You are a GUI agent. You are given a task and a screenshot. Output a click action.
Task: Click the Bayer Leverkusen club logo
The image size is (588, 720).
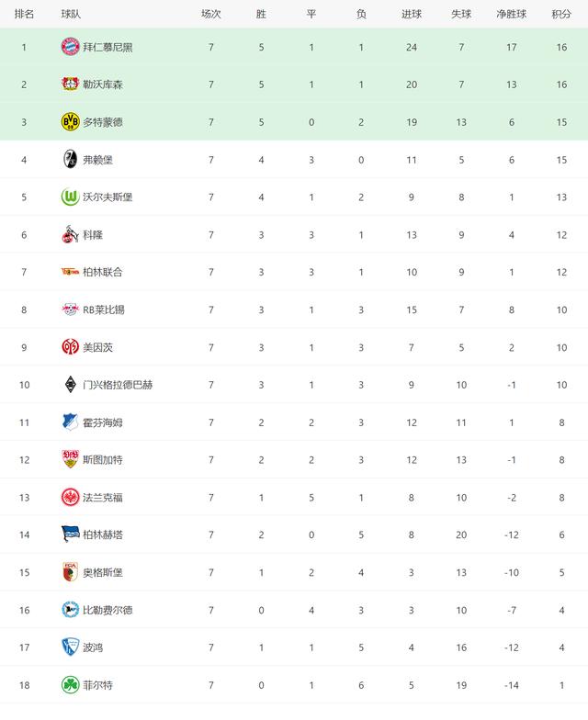pyautogui.click(x=70, y=84)
